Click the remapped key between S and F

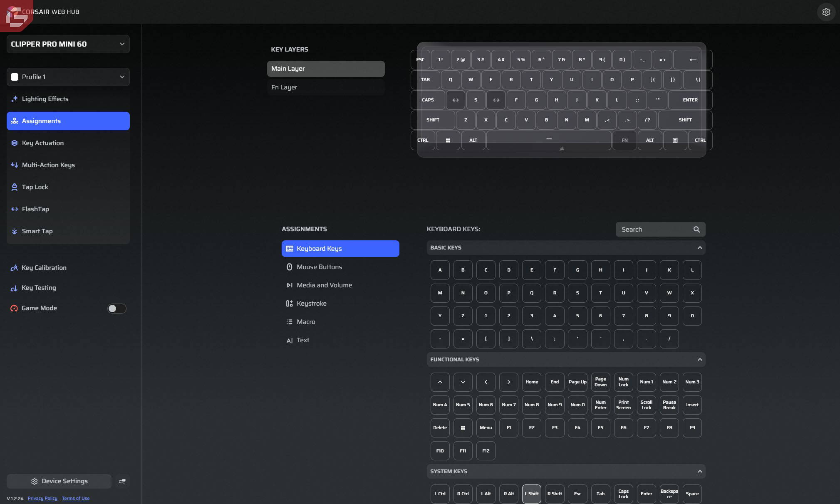coord(496,100)
